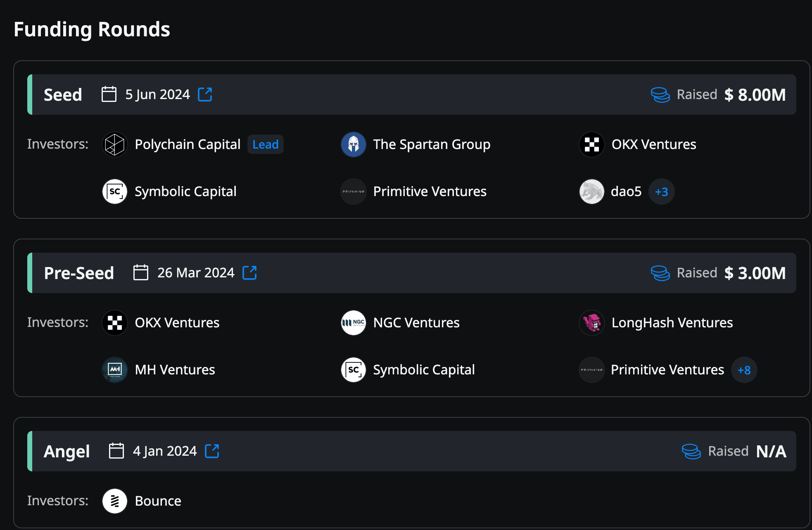Open the NGC Ventures investor link
The width and height of the screenshot is (812, 530).
click(x=416, y=323)
